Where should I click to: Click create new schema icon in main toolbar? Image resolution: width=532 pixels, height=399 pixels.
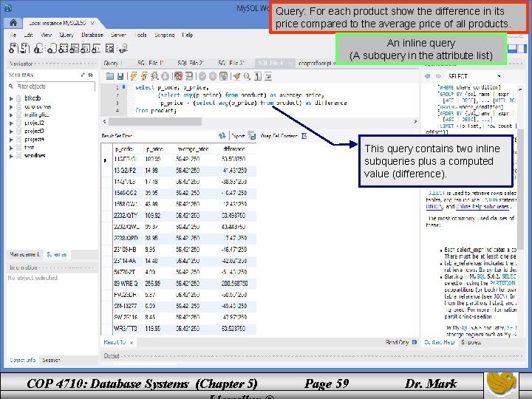pos(52,49)
